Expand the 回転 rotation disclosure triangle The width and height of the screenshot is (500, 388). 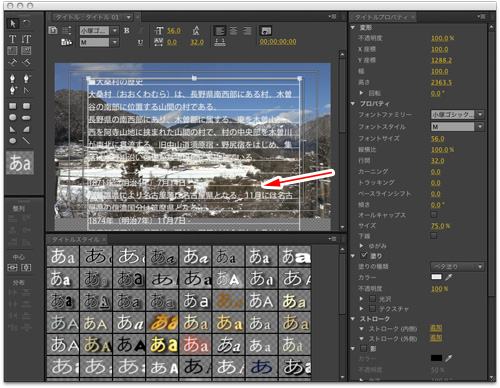coord(361,93)
